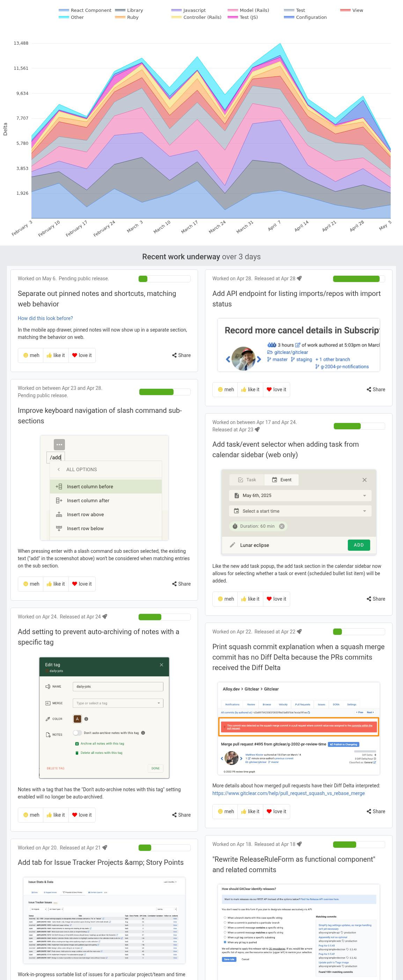Viewport: 403px width, 980px height.
Task: Toggle the React Component legend series
Action: tap(64, 10)
